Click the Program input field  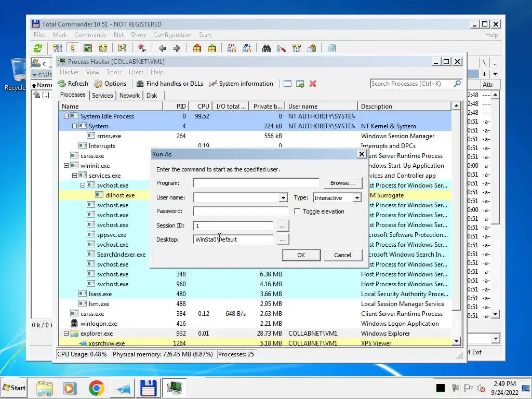(256, 183)
